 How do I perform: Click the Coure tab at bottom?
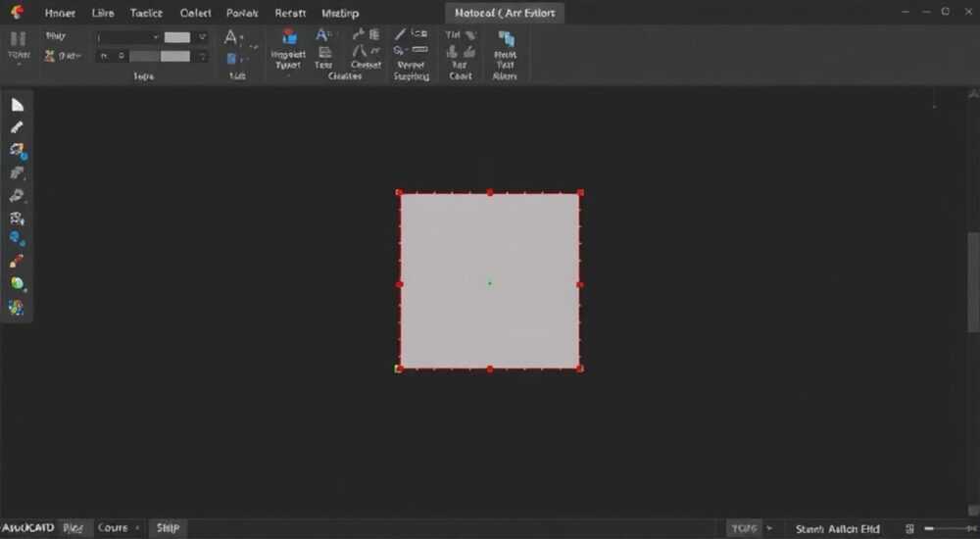[x=113, y=528]
